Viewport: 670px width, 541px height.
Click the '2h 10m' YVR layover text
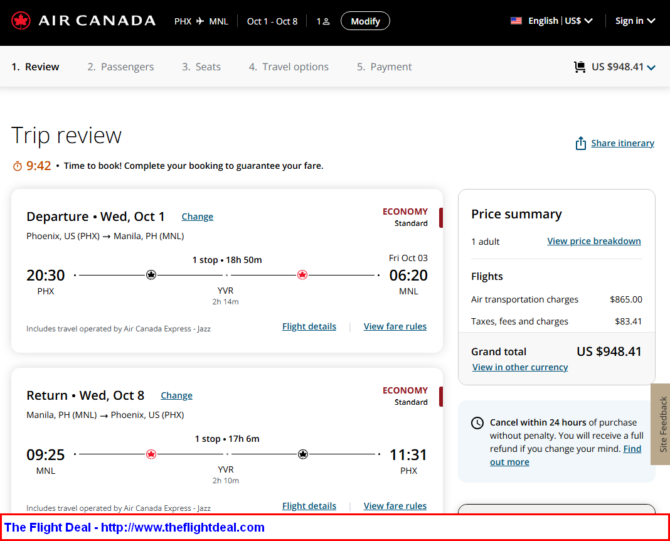(226, 481)
